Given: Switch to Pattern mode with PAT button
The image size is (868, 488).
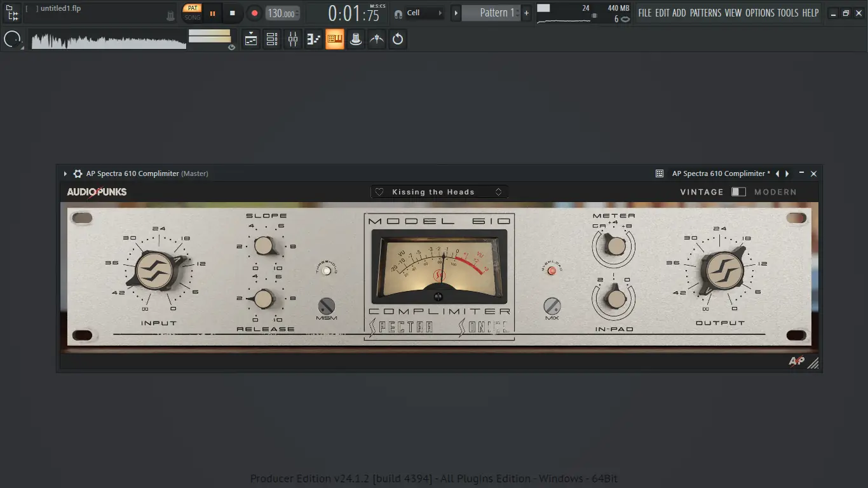Looking at the screenshot, I should [192, 8].
